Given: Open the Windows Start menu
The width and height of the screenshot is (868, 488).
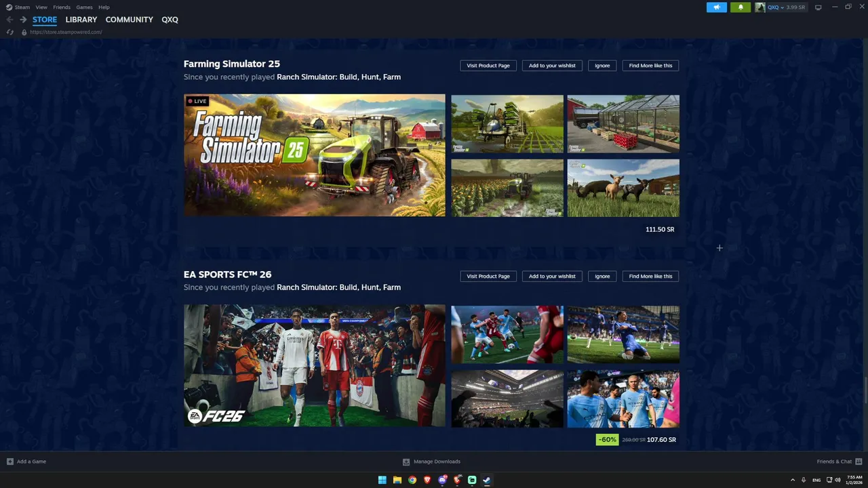Looking at the screenshot, I should (382, 480).
